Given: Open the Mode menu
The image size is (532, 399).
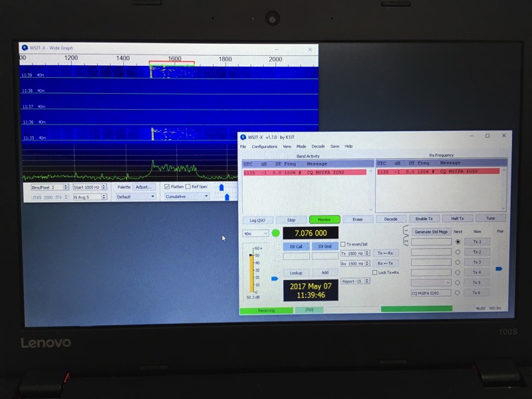Looking at the screenshot, I should tap(301, 146).
